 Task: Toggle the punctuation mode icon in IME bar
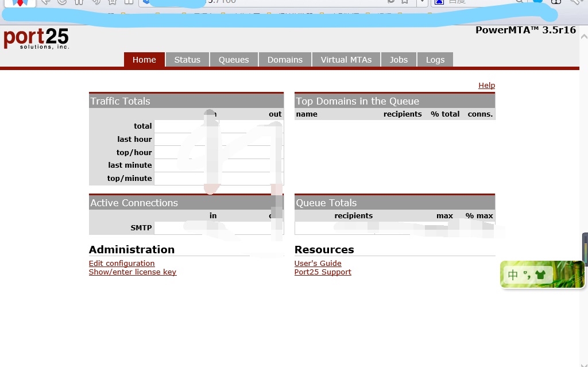tap(527, 275)
